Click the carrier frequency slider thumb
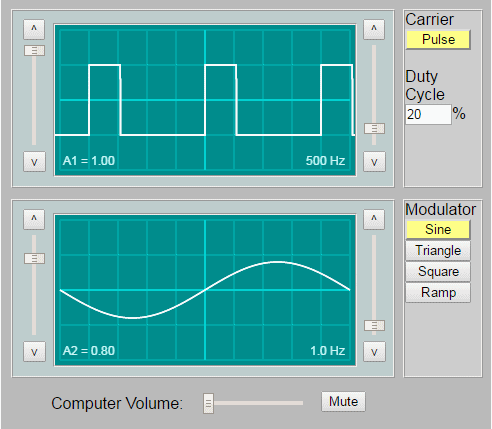The height and width of the screenshot is (429, 492). (x=374, y=128)
